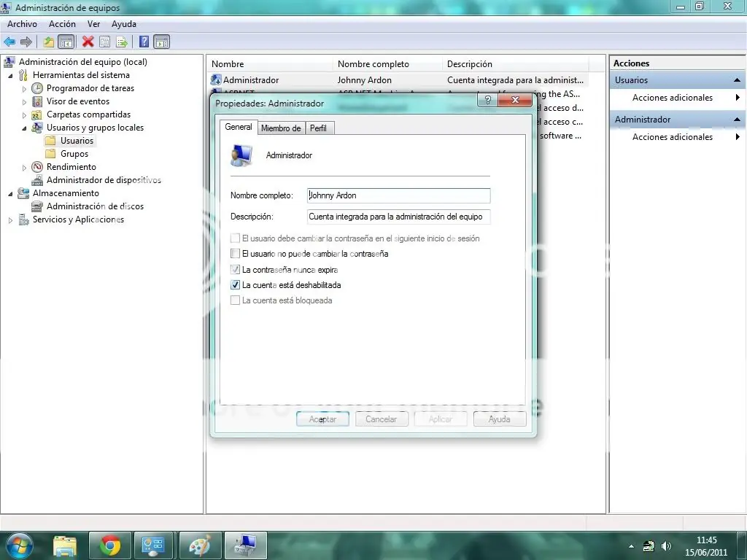Click the red X delete toolbar icon
This screenshot has height=560, width=747.
tap(88, 42)
